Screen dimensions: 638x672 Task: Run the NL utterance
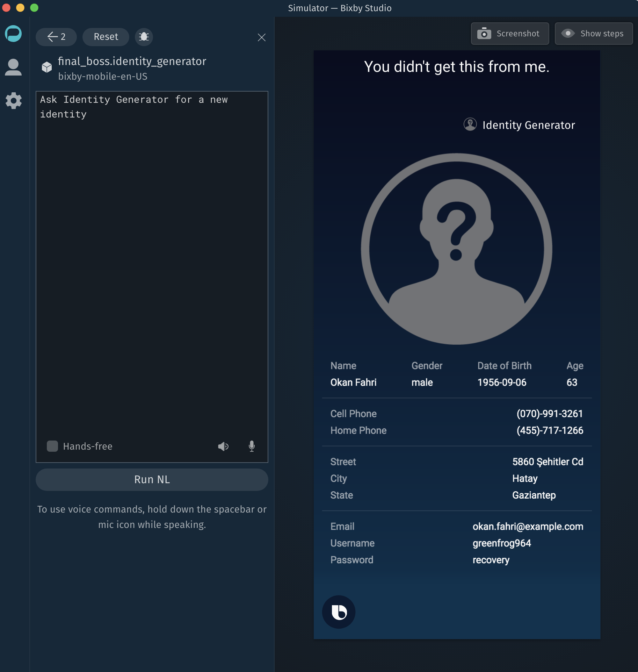coord(152,479)
